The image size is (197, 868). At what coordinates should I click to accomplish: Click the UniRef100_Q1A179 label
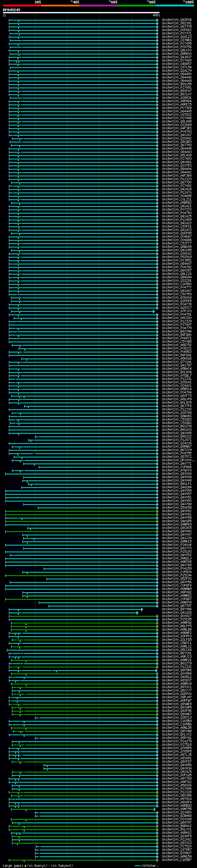(x=176, y=71)
